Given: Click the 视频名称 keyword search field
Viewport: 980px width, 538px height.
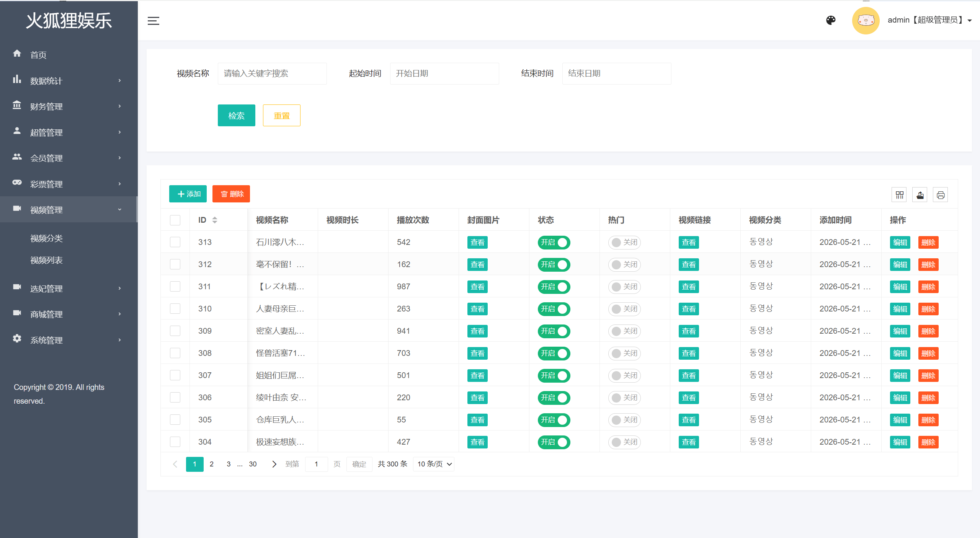Looking at the screenshot, I should 272,73.
